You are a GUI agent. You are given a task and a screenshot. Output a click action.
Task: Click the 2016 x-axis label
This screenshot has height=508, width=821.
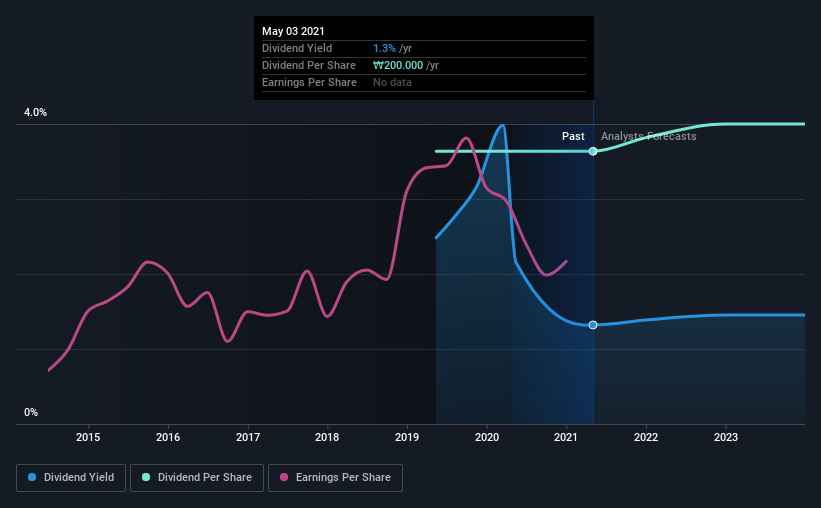click(168, 437)
